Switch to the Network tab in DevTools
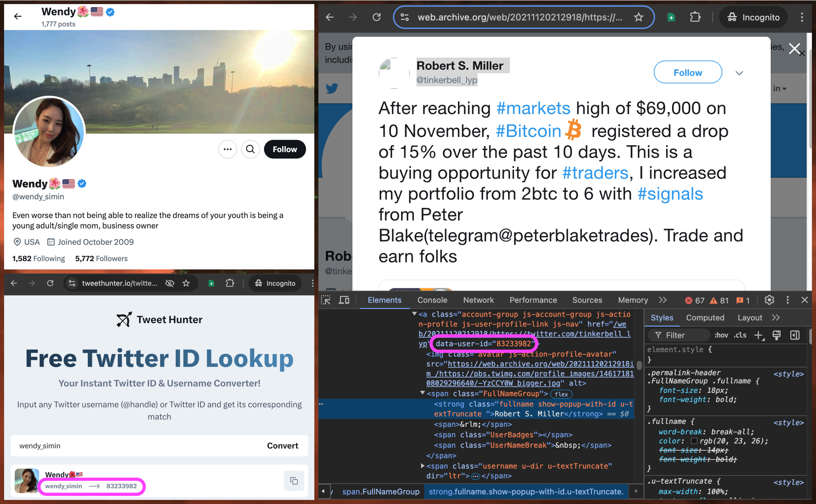This screenshot has width=816, height=504. (478, 300)
